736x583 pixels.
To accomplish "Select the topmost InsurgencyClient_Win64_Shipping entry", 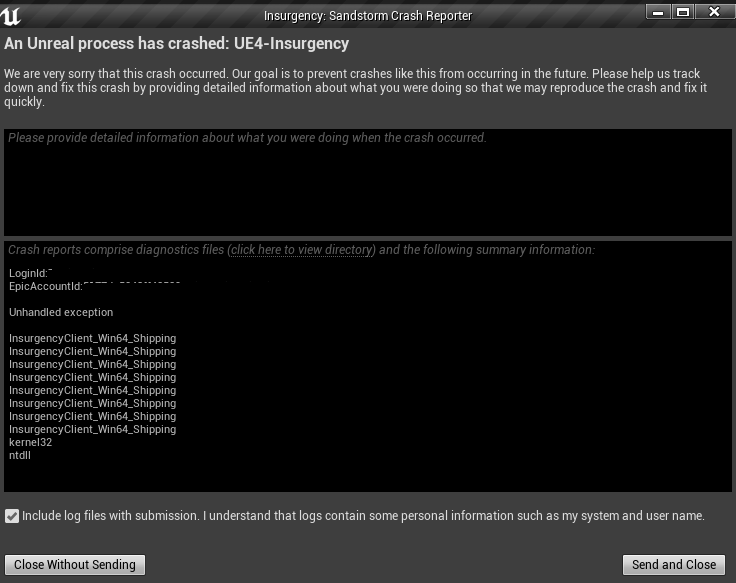I will [92, 338].
